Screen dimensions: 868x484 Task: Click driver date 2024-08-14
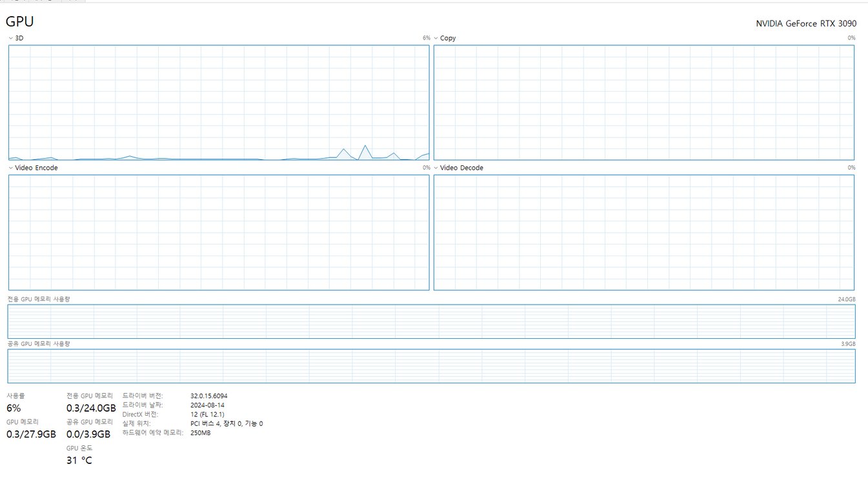(207, 405)
